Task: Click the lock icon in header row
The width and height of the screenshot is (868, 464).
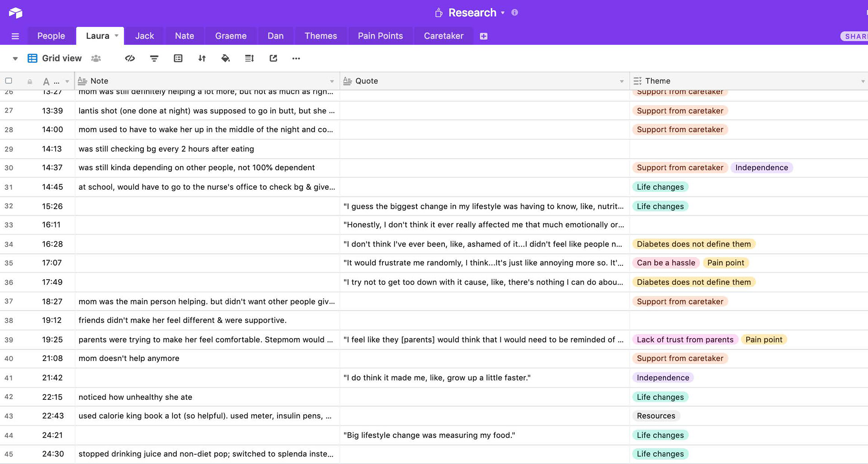Action: click(30, 81)
